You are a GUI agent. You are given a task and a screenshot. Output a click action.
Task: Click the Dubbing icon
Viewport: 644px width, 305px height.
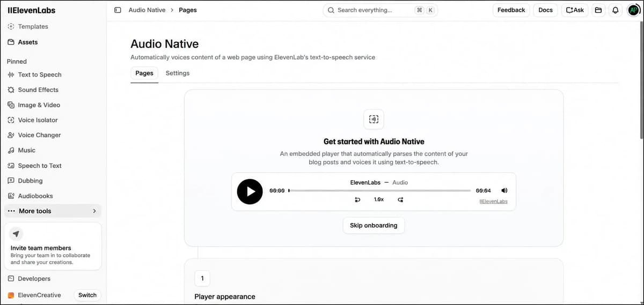[x=11, y=181]
